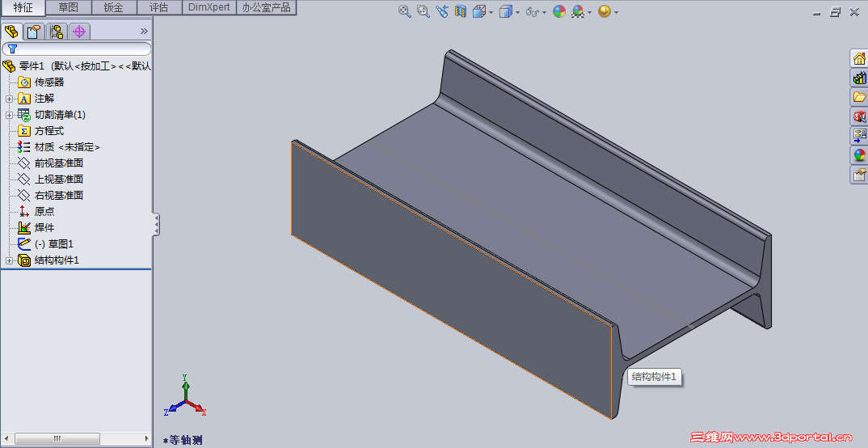Open SolidWorks Resources home pane
The image size is (868, 448).
859,58
